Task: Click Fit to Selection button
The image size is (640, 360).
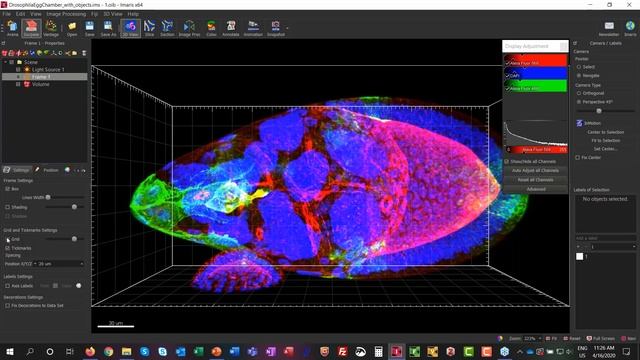Action: click(605, 140)
